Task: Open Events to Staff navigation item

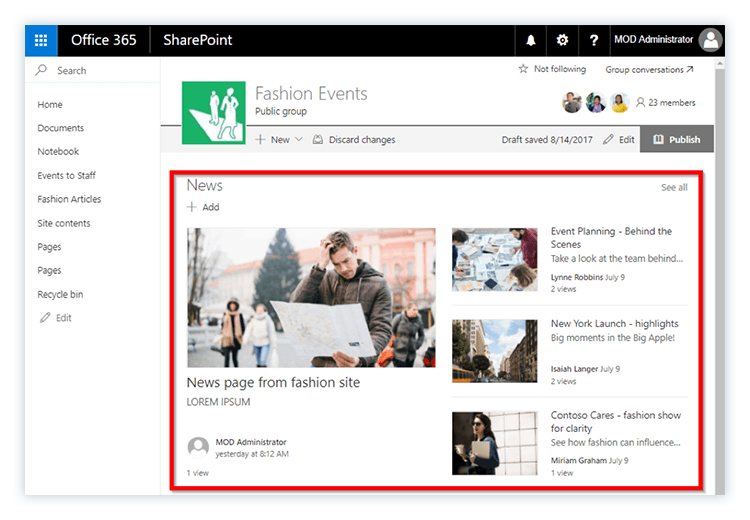Action: click(x=66, y=176)
